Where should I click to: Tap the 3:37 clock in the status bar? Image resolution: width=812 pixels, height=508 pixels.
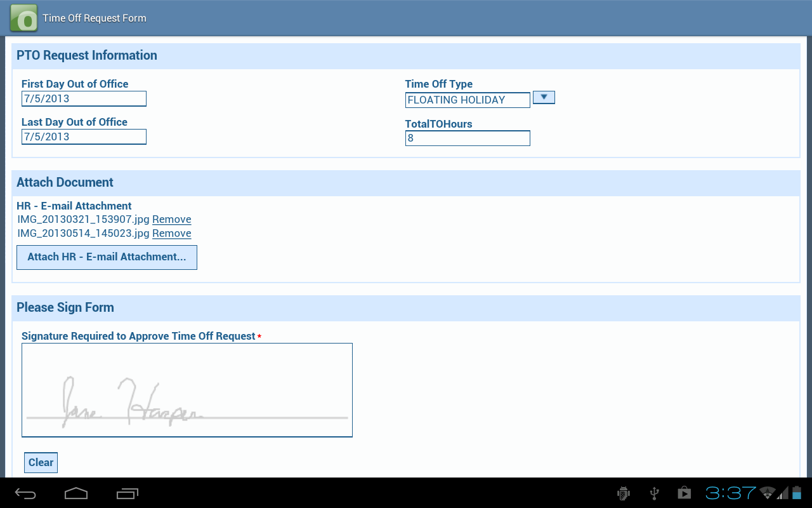click(730, 492)
